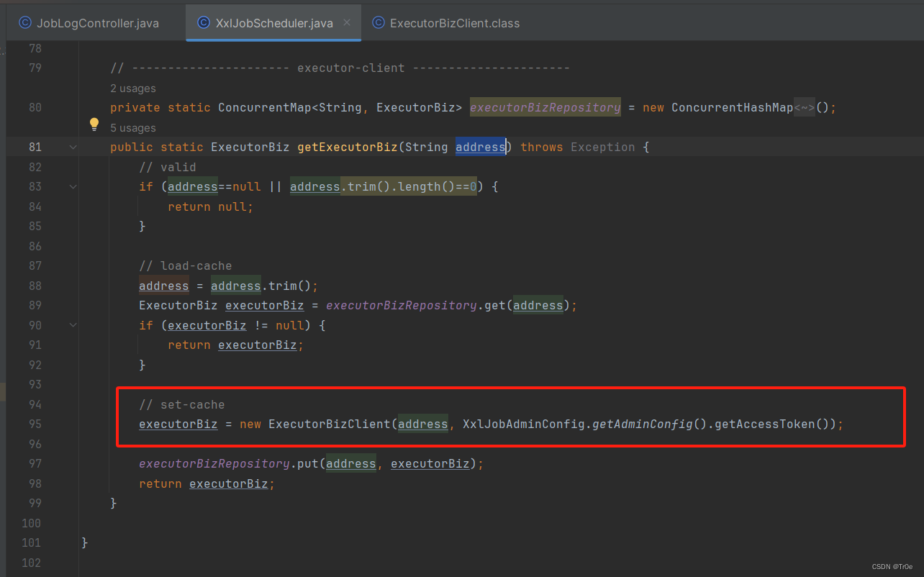Click getAdminConfig() on line 95
Image resolution: width=924 pixels, height=577 pixels.
pyautogui.click(x=649, y=424)
